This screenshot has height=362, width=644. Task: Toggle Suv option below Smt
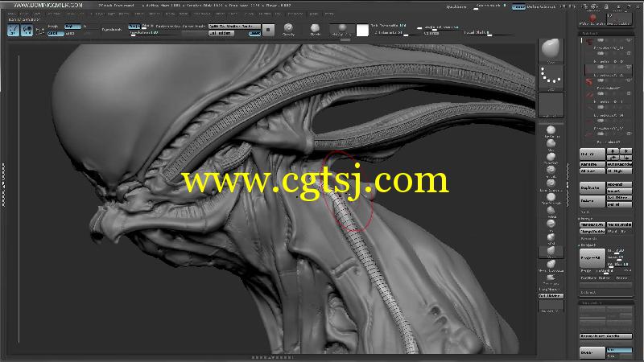(619, 356)
